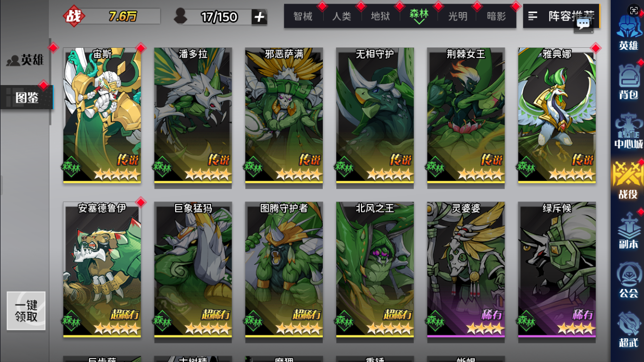Select the 图鉴 codex tab

[x=26, y=97]
